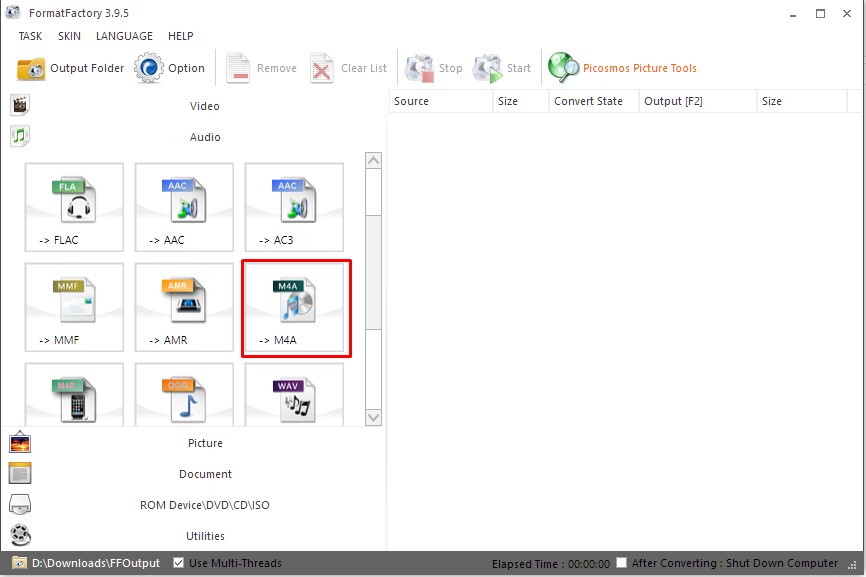Select the AAC conversion icon
Viewport: 866px width, 577px height.
(x=184, y=207)
